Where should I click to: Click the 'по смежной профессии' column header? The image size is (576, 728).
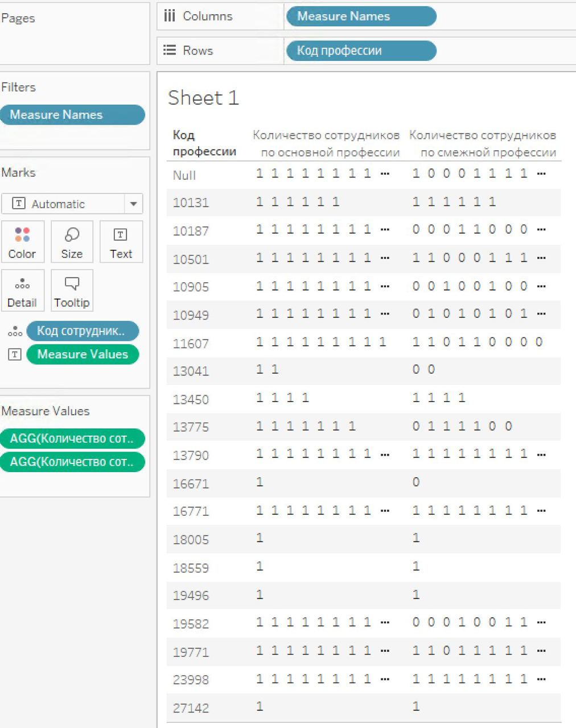click(x=483, y=144)
